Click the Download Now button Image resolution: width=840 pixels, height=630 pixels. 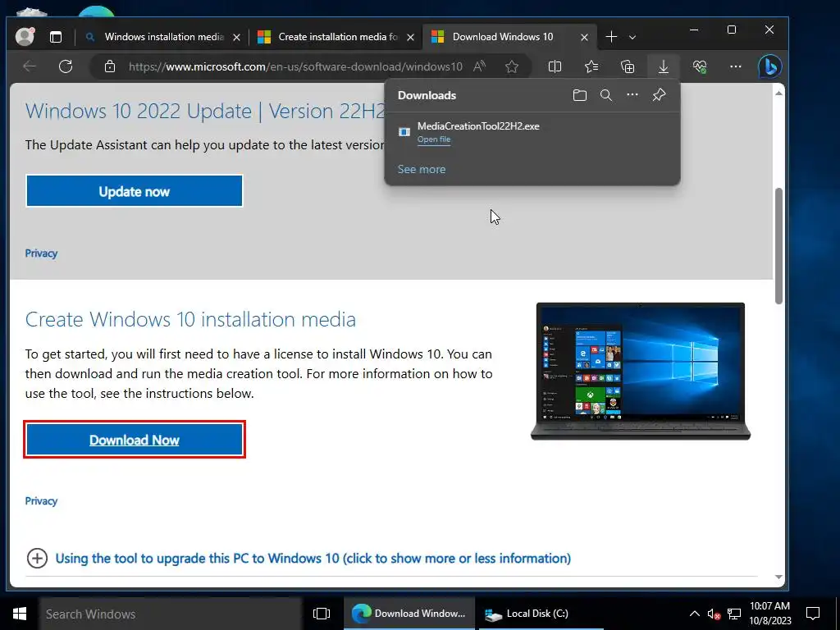(134, 440)
